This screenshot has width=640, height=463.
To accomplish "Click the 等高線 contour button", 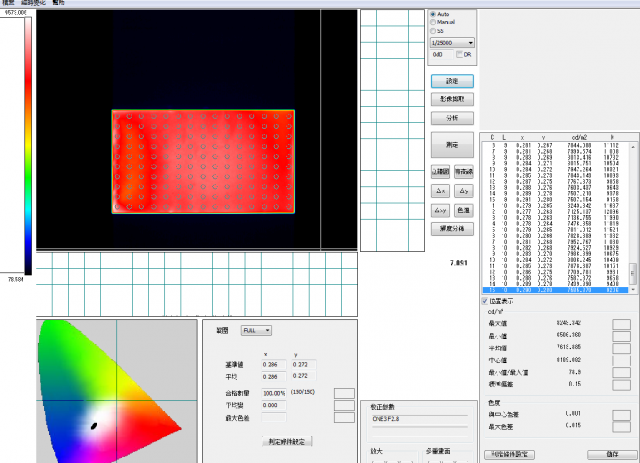I will click(464, 172).
